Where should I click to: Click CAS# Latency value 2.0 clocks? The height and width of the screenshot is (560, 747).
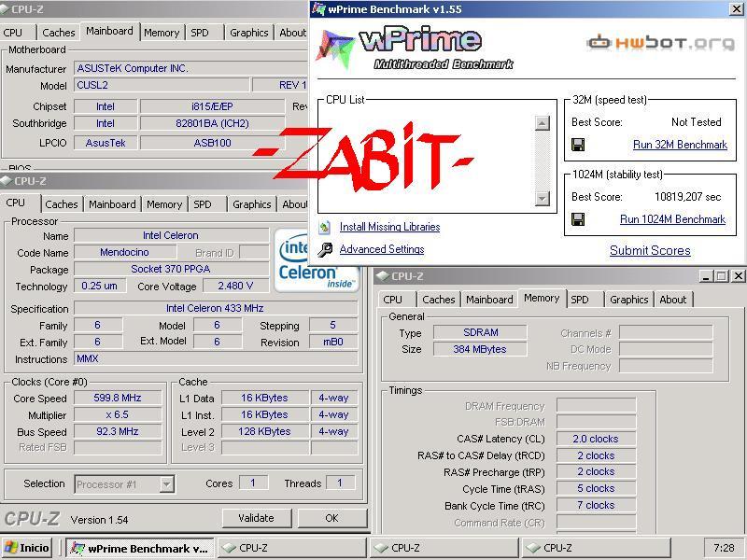pos(596,439)
